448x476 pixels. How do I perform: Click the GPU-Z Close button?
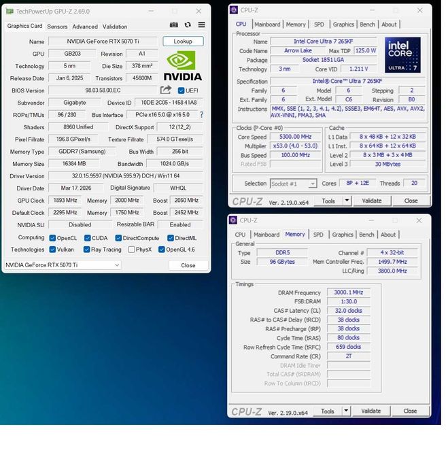pyautogui.click(x=188, y=265)
